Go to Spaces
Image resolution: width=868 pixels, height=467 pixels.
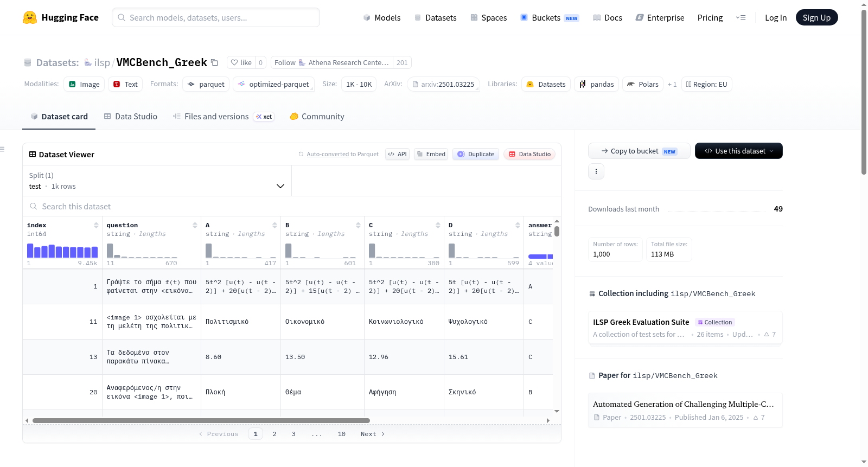[x=489, y=17]
